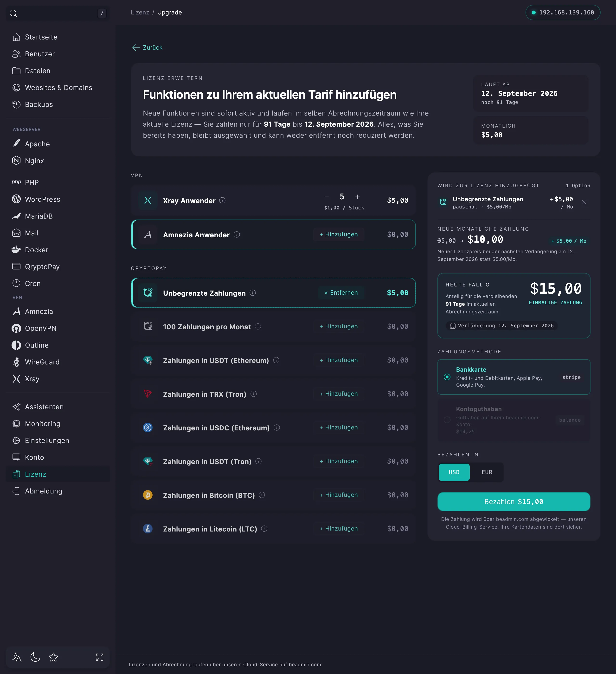Open Nginx web server page
Screen dimensions: 616x674
(x=58, y=161)
